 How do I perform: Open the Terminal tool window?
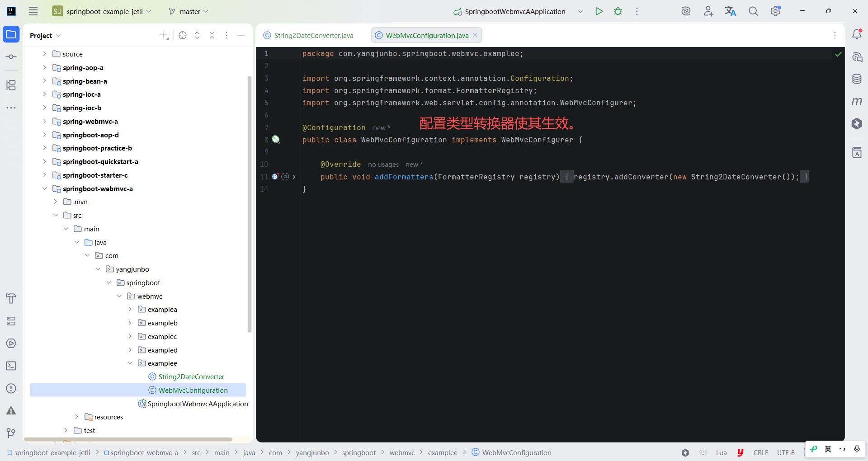click(11, 366)
